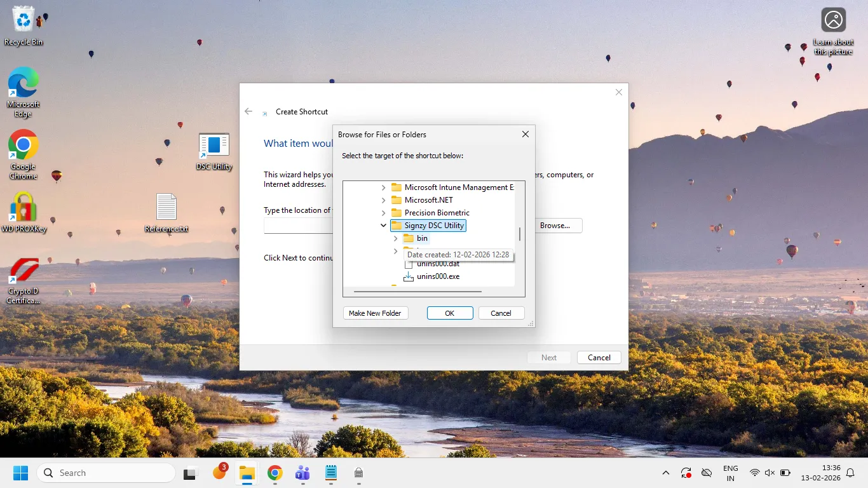Open Task View from the taskbar
The width and height of the screenshot is (868, 488).
189,473
